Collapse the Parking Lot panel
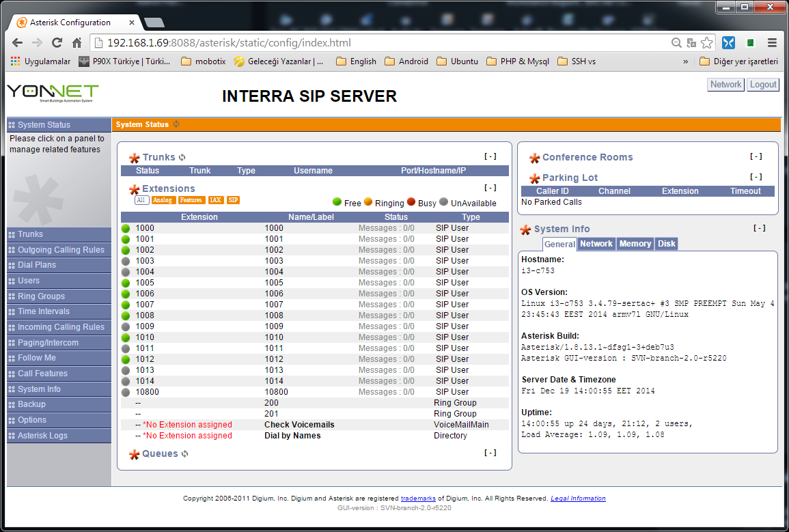789x532 pixels. [x=756, y=176]
